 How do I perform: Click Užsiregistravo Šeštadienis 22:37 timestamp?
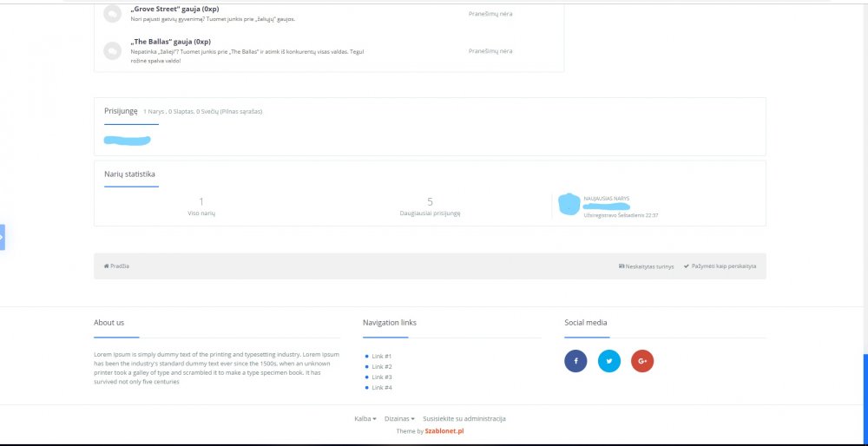point(621,215)
